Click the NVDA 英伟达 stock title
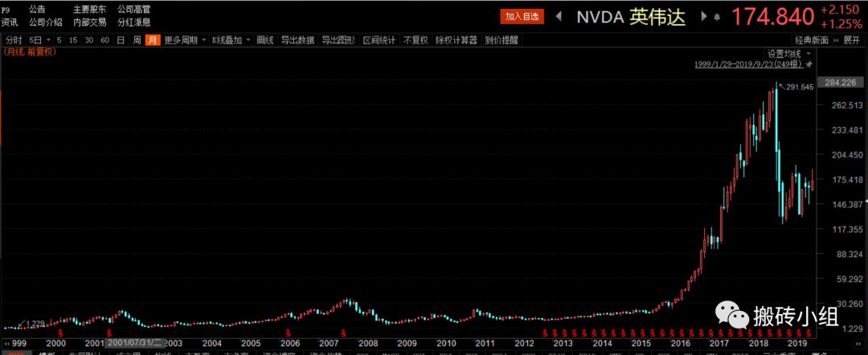Image resolution: width=868 pixels, height=355 pixels. [x=631, y=17]
